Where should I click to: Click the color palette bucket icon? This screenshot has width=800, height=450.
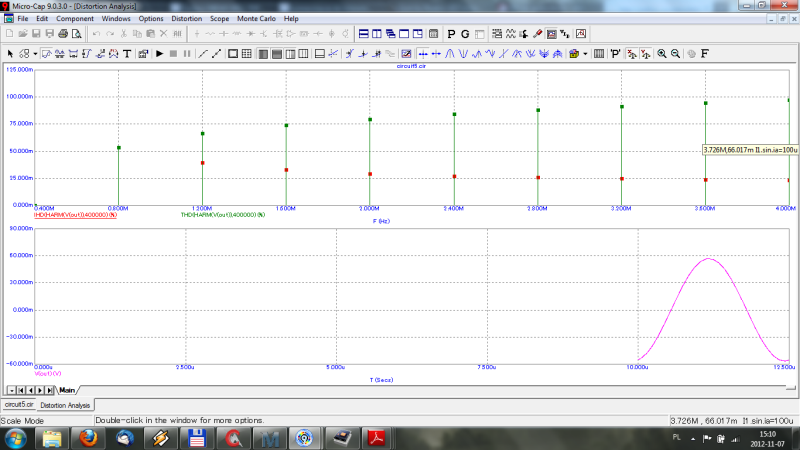574,54
